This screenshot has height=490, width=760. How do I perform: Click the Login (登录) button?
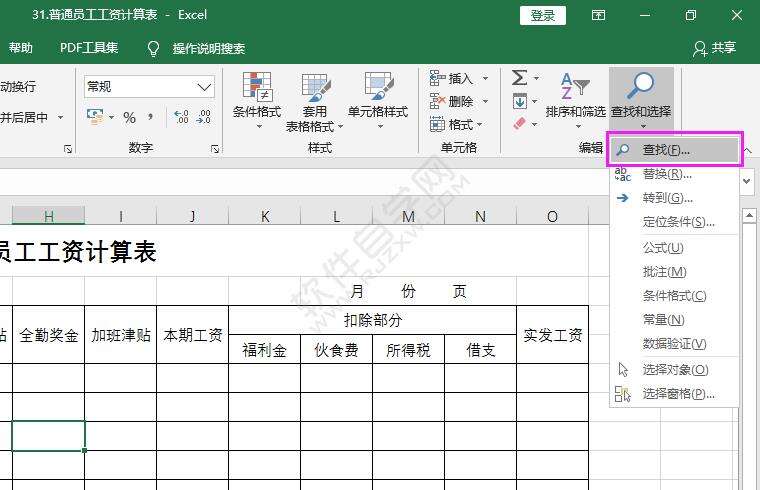click(x=543, y=15)
